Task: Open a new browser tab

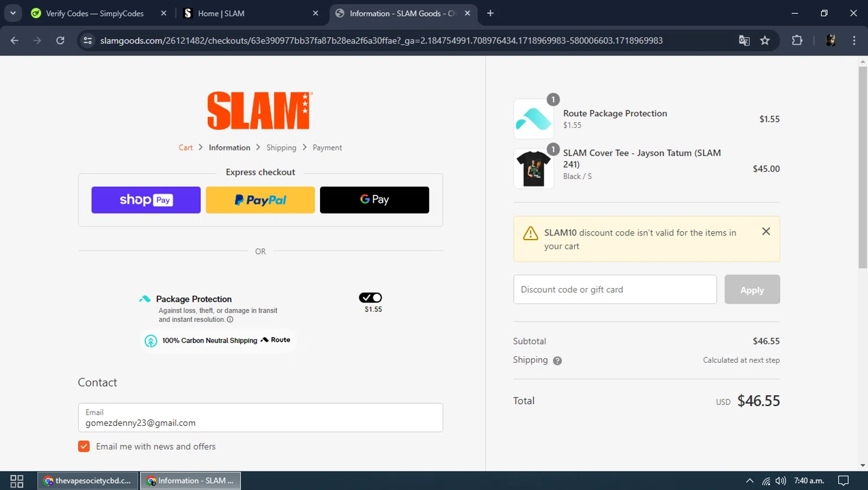Action: pos(490,13)
